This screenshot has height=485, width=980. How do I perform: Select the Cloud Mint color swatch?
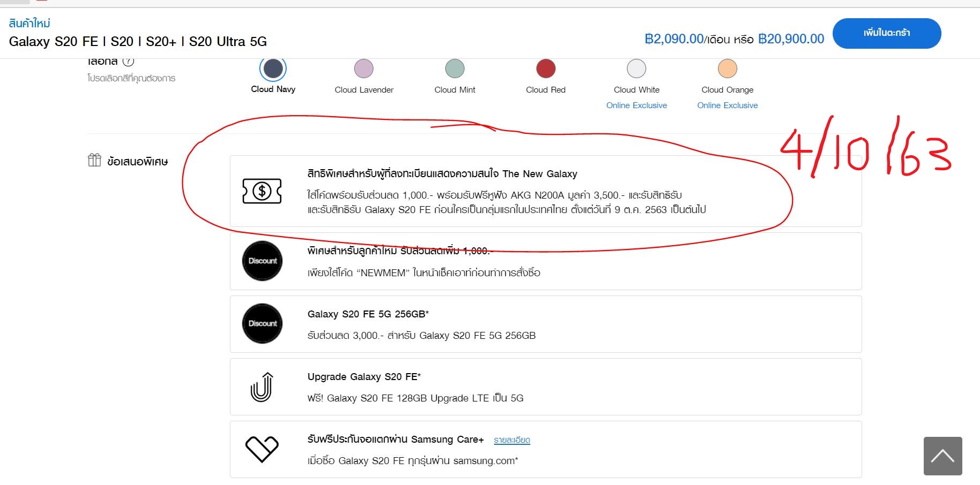coord(455,69)
